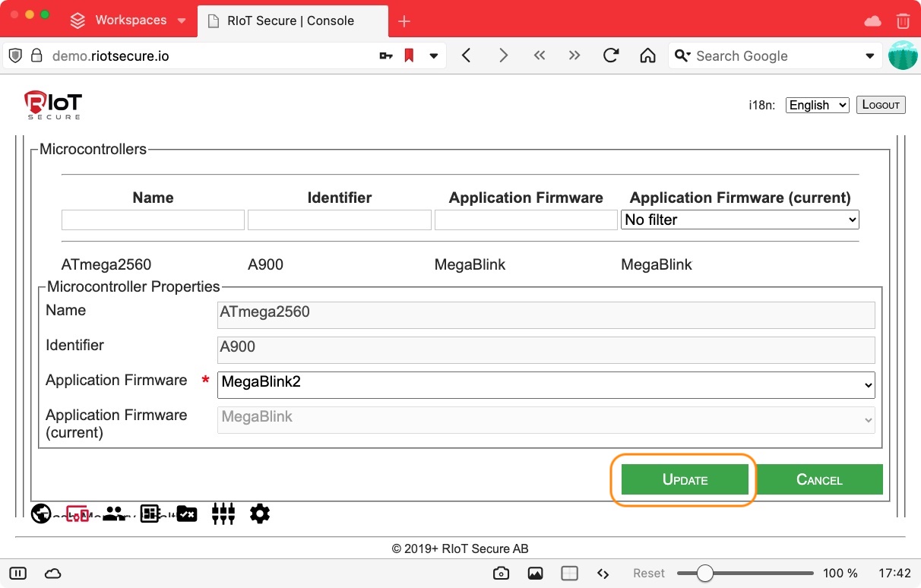
Task: Toggle image loading icon in status bar
Action: click(536, 574)
